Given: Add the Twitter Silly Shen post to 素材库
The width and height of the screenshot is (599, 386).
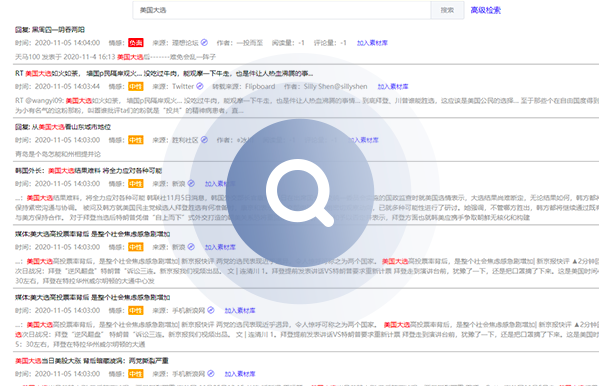Looking at the screenshot, I should coord(393,87).
